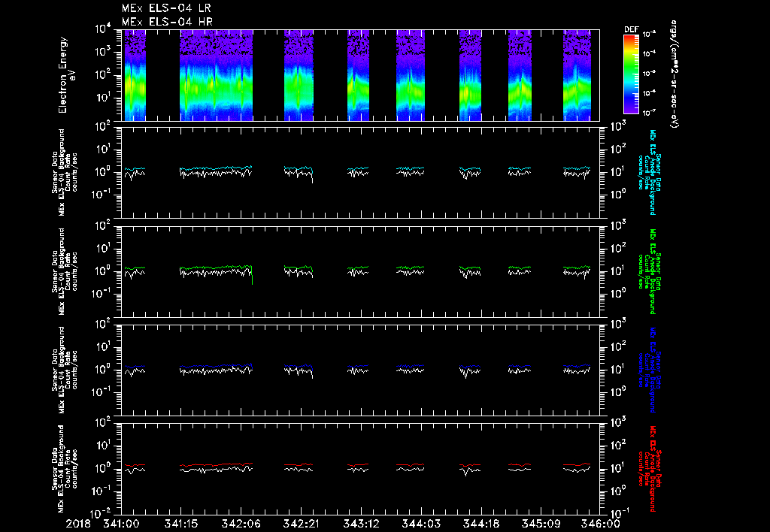Viewport: 770px width, 532px height.
Task: Select the red Anode Background Count Rate label
Action: coord(649,469)
